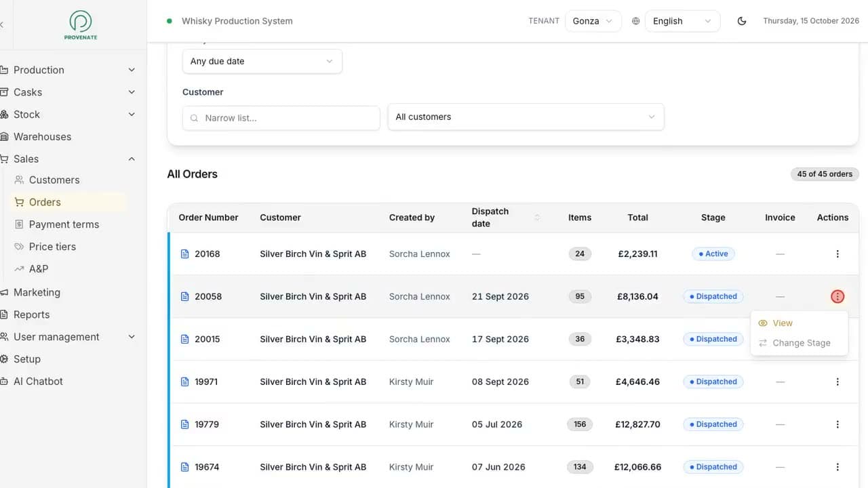The width and height of the screenshot is (868, 488).
Task: Open the Tenant Gonza dropdown
Action: tap(593, 21)
